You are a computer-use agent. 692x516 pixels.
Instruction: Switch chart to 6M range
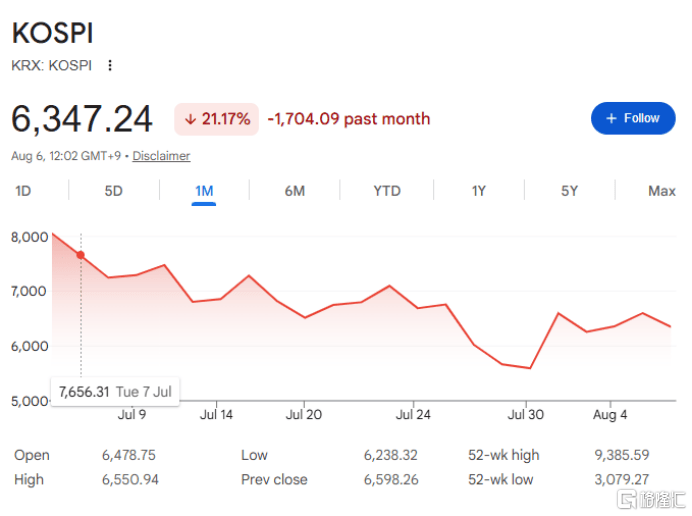point(294,191)
